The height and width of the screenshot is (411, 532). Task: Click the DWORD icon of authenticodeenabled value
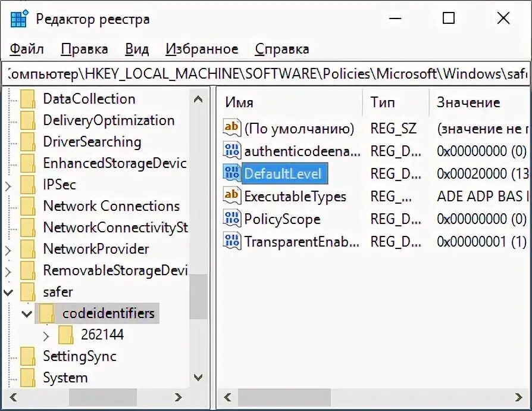click(x=231, y=150)
